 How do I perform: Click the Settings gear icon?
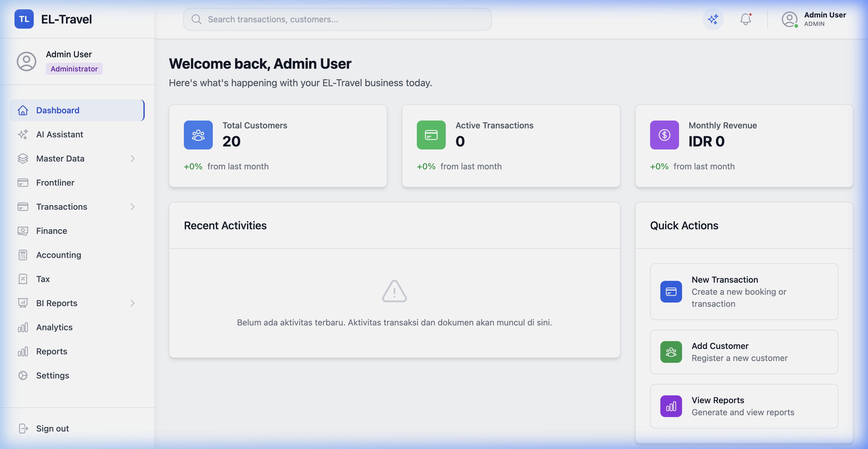23,375
